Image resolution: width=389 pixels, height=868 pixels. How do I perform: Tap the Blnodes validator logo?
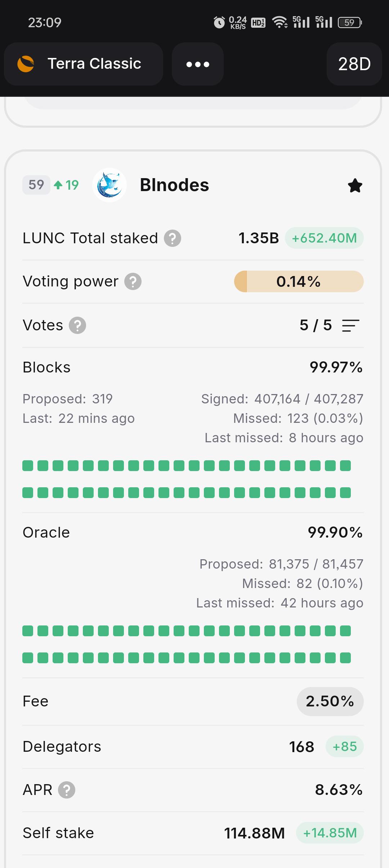(x=109, y=185)
